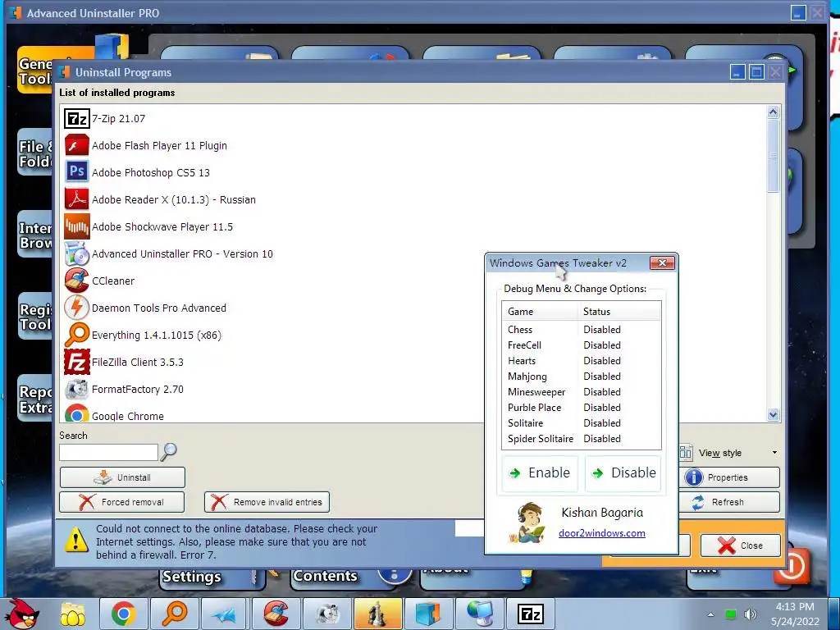Click the programs list scroll up arrow
Image resolution: width=840 pixels, height=630 pixels.
[773, 112]
